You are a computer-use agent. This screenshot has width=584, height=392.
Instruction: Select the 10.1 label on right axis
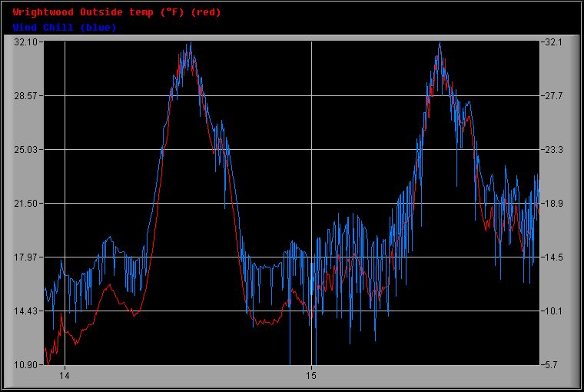point(555,311)
